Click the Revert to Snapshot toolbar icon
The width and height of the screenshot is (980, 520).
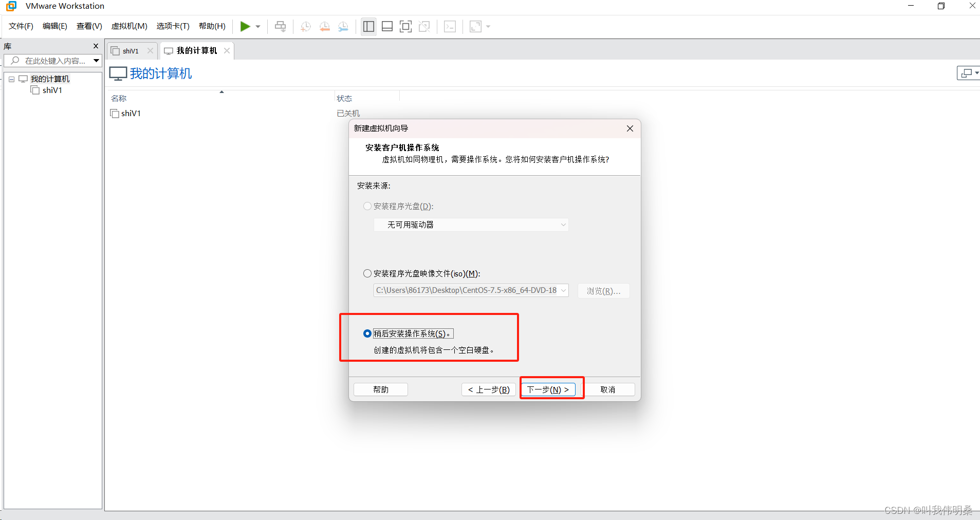[x=325, y=27]
